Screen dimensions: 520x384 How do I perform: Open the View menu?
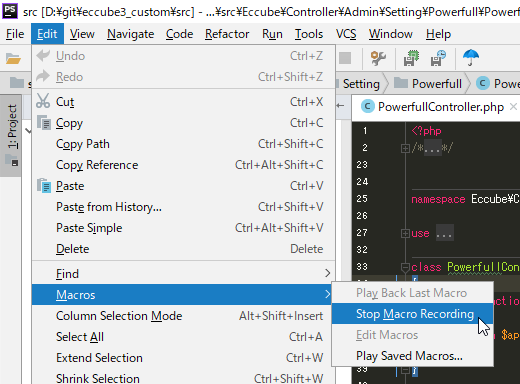click(x=82, y=34)
